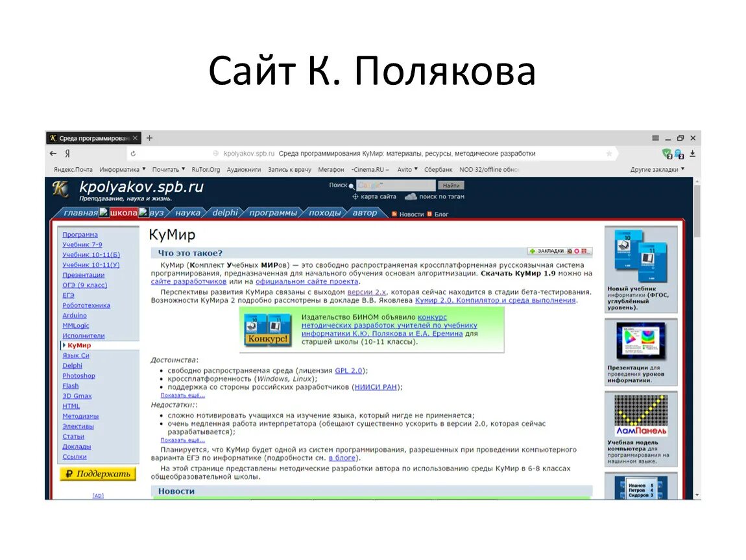
Task: Click the Google search input field
Action: tap(395, 185)
